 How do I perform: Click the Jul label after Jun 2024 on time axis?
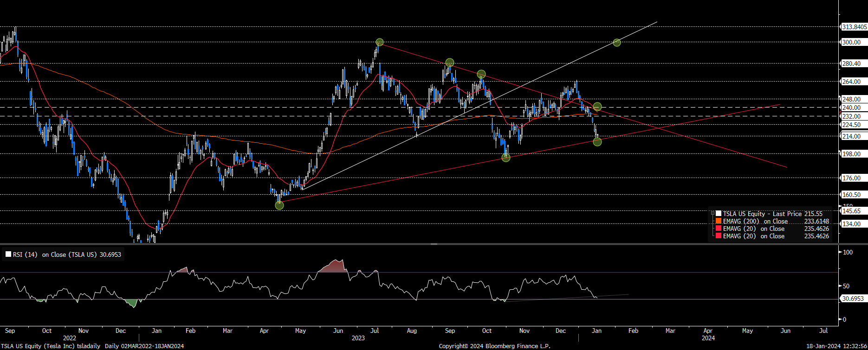(x=823, y=331)
